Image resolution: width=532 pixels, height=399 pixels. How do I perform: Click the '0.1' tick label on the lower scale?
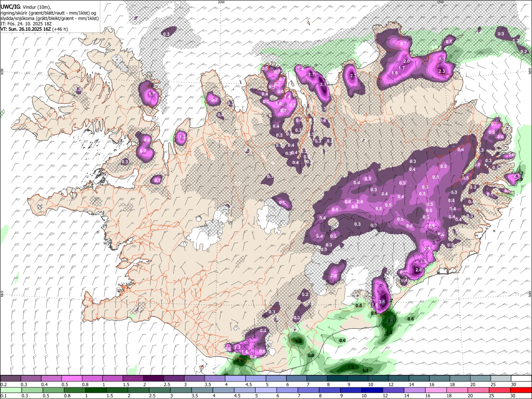pyautogui.click(x=3, y=396)
